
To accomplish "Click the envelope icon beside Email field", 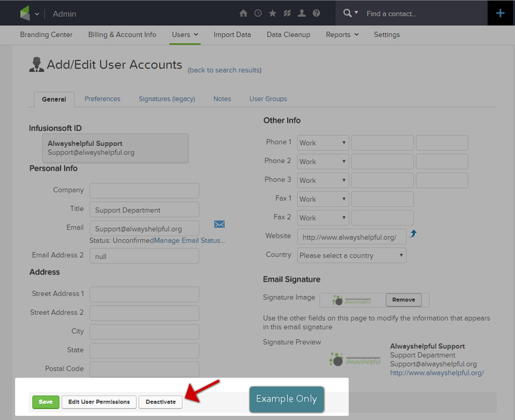I will 219,224.
